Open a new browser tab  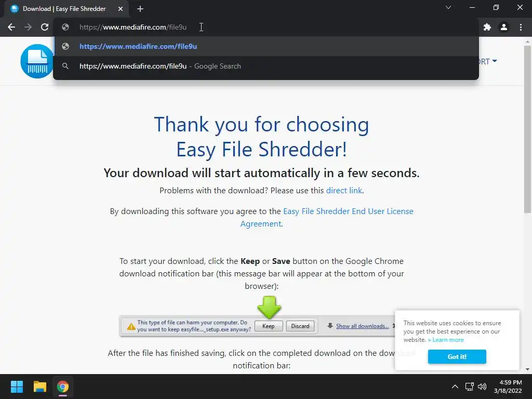click(x=140, y=9)
